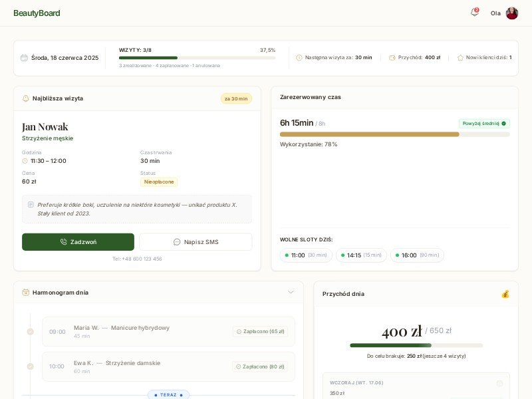Select the 16:00 free slot
Image resolution: width=532 pixels, height=399 pixels.
(x=417, y=255)
